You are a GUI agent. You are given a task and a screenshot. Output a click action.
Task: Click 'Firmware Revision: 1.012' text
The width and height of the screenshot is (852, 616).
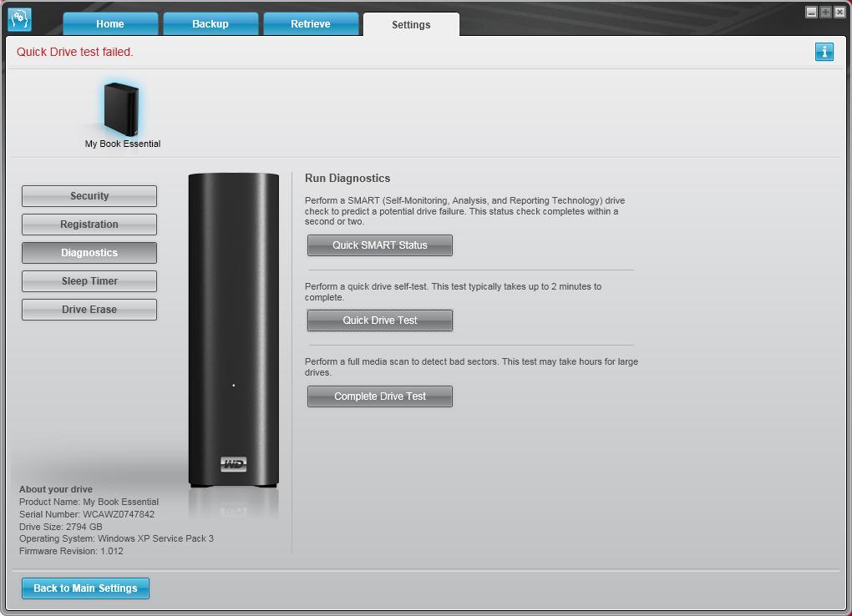71,551
